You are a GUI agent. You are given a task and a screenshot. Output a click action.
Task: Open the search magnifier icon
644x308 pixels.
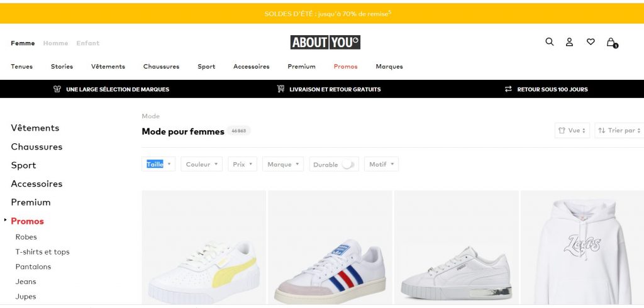(549, 42)
